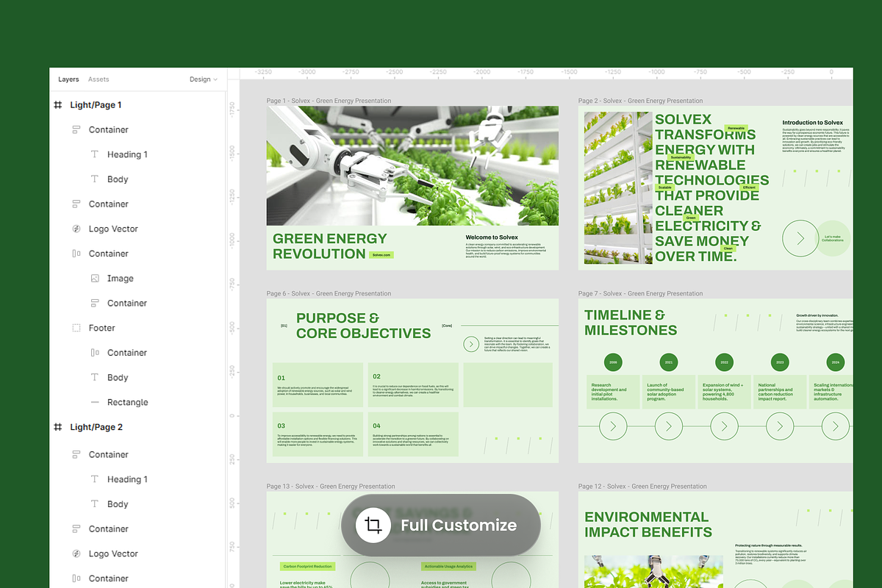
Task: Click layout icon of Container above first Heading 1
Action: point(76,129)
